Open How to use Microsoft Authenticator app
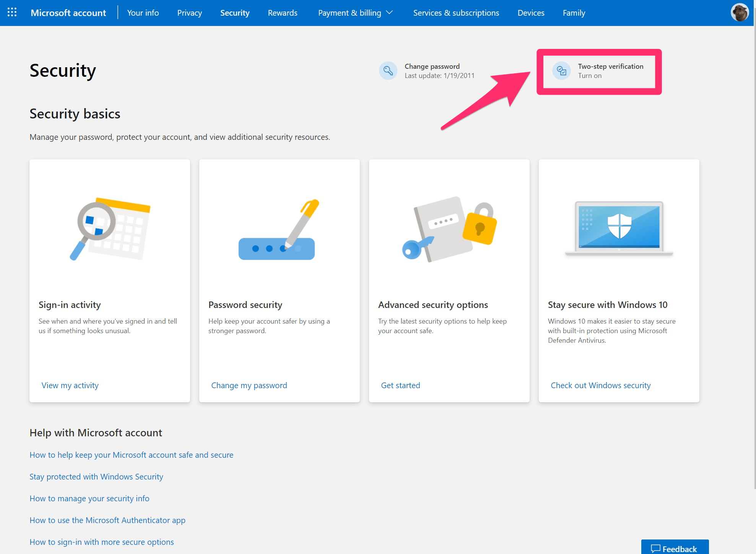 tap(107, 520)
